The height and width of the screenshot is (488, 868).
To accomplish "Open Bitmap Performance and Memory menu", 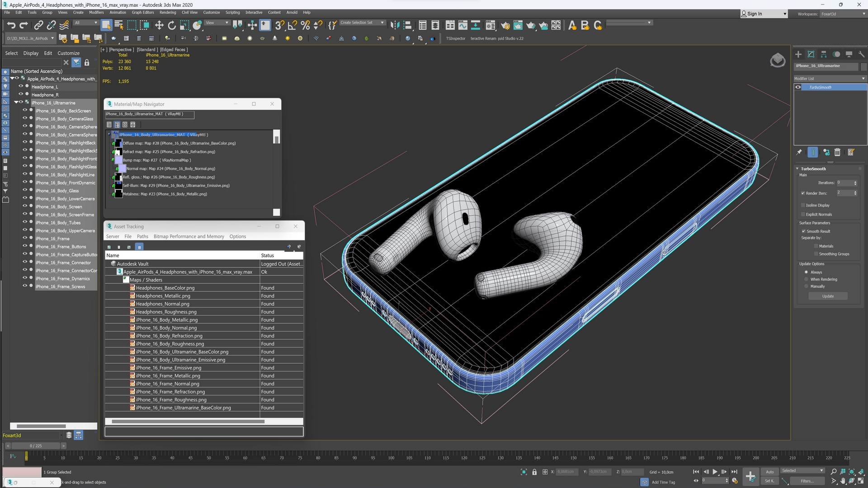I will coord(189,236).
